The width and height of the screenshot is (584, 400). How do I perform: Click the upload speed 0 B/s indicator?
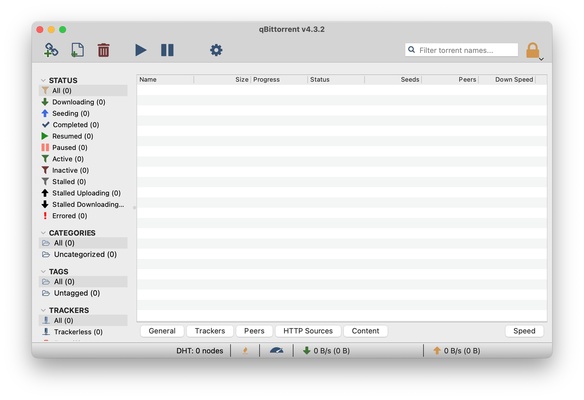[x=457, y=351]
